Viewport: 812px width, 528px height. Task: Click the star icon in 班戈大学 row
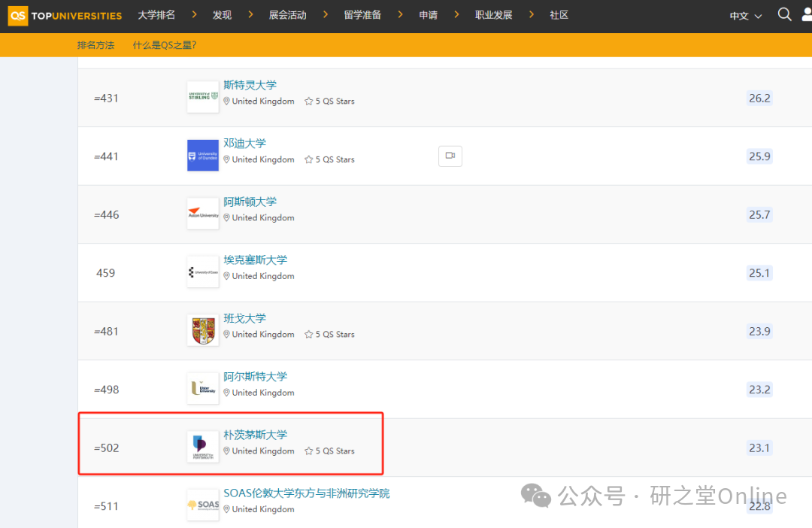[309, 334]
